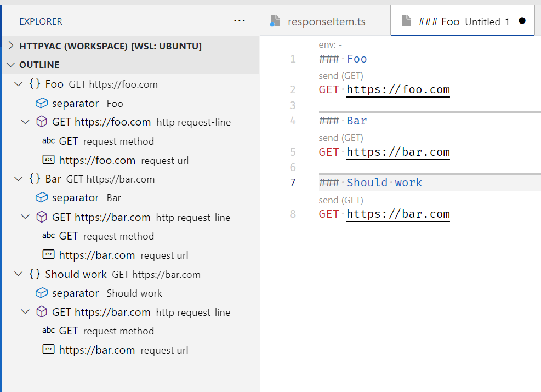The image size is (541, 392).
Task: Click the request url icon for https://foo.com
Action: 49,160
